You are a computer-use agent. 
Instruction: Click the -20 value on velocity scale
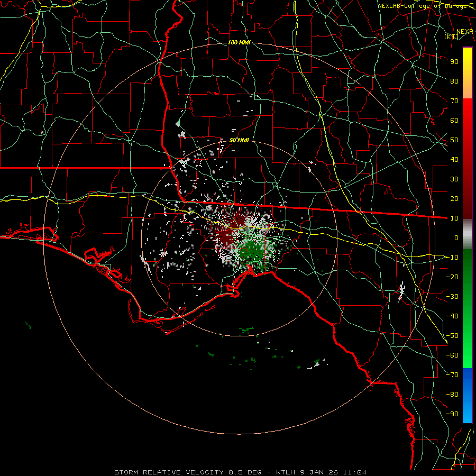(x=452, y=277)
